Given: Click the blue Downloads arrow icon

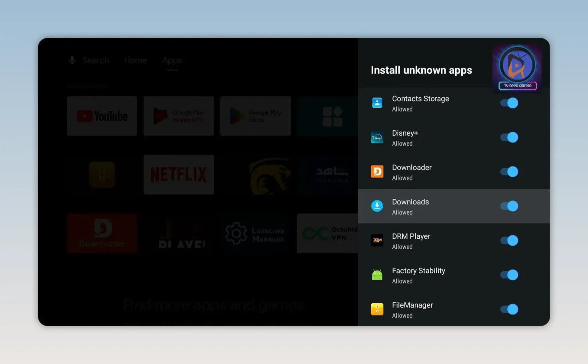Looking at the screenshot, I should point(377,206).
